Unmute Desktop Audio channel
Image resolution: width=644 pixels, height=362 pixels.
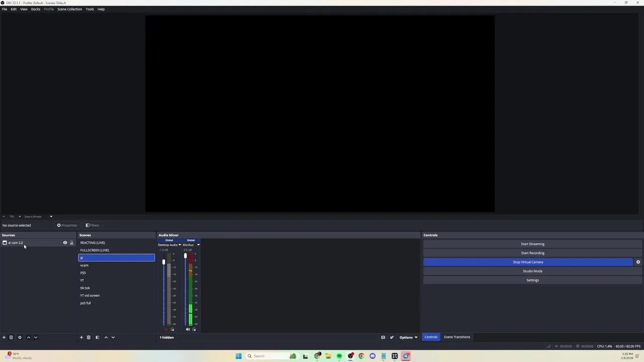point(166,329)
